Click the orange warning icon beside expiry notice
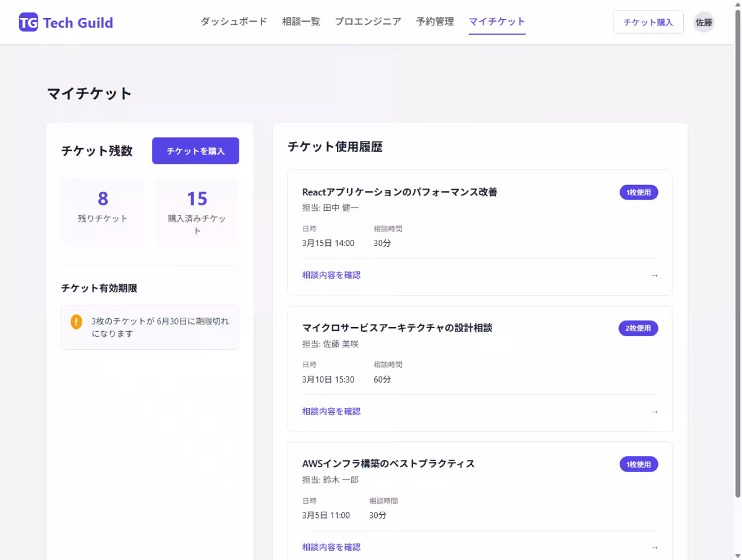The image size is (742, 560). click(77, 322)
